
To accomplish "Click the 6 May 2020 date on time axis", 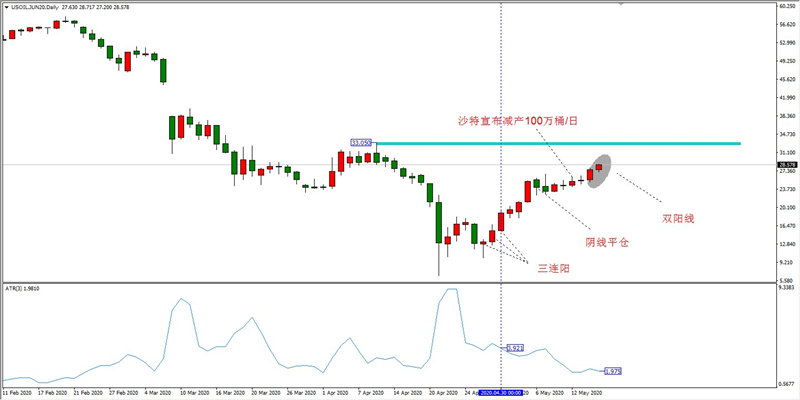I will click(x=551, y=393).
